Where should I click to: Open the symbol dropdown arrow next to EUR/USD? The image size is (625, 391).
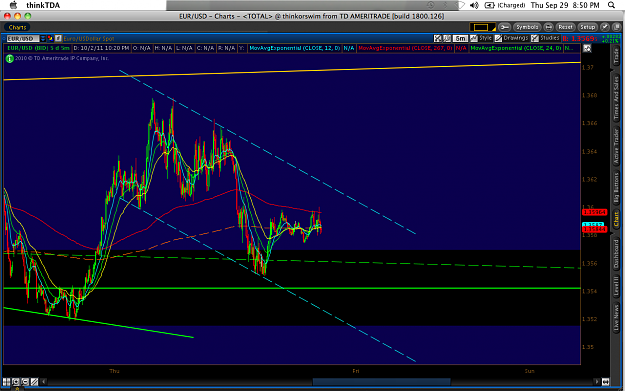pos(43,39)
